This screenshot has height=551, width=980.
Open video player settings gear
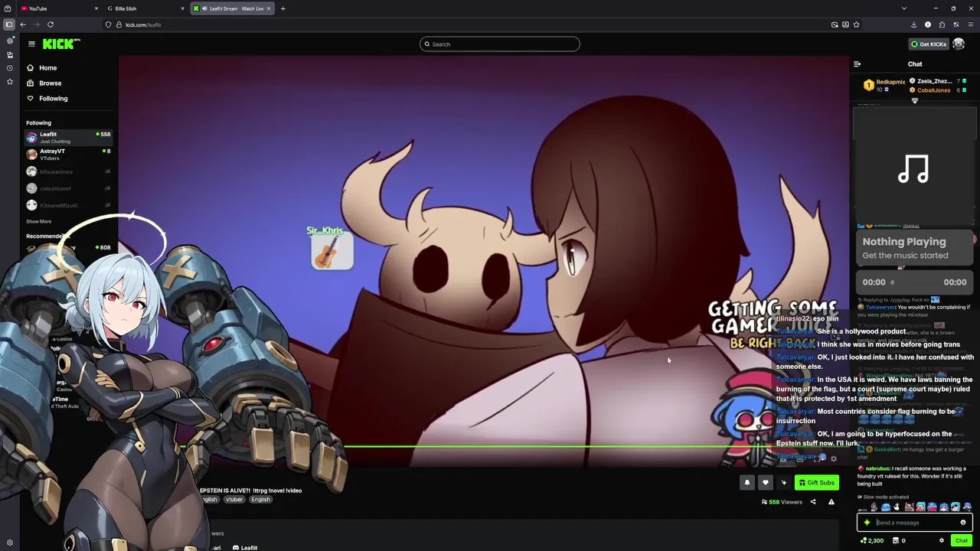pos(834,458)
